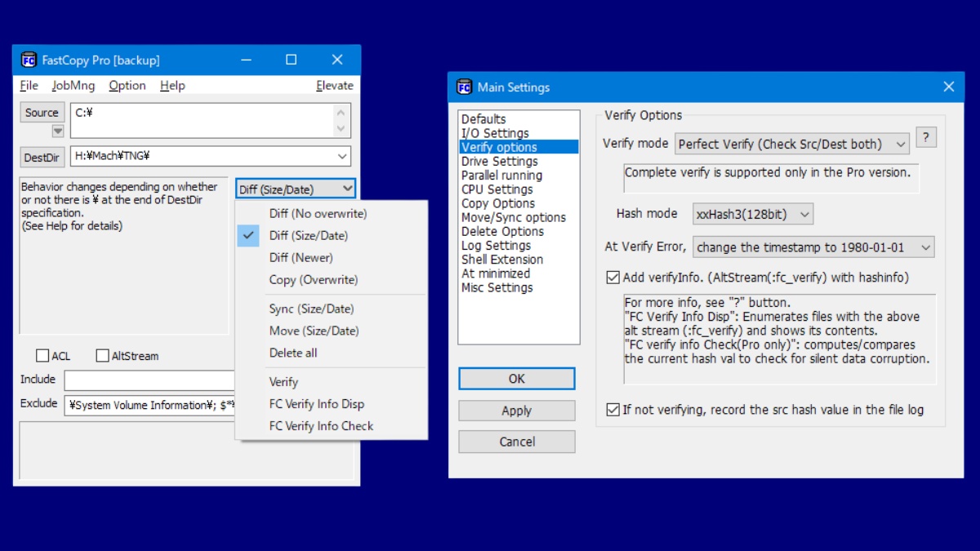The height and width of the screenshot is (551, 980).
Task: Collapse the Diff (Size/Date) mode dropdown
Action: point(296,189)
